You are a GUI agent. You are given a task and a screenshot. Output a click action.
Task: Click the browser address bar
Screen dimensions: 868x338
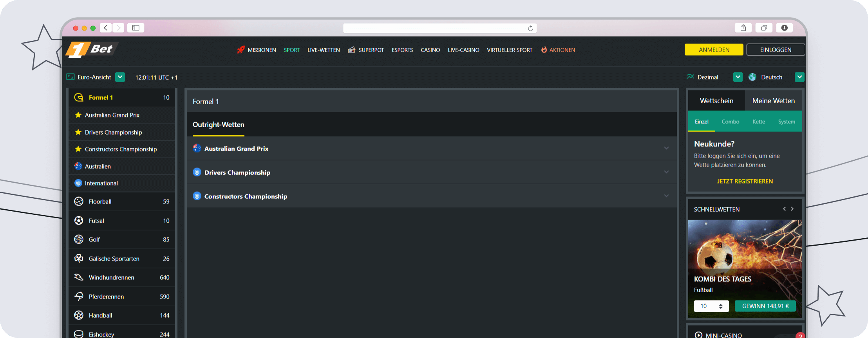pos(440,28)
